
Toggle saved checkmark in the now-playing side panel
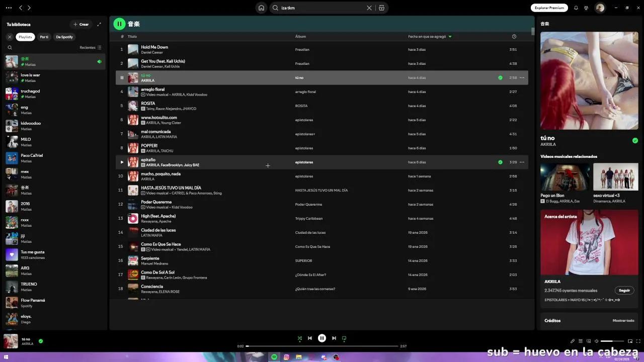click(635, 141)
